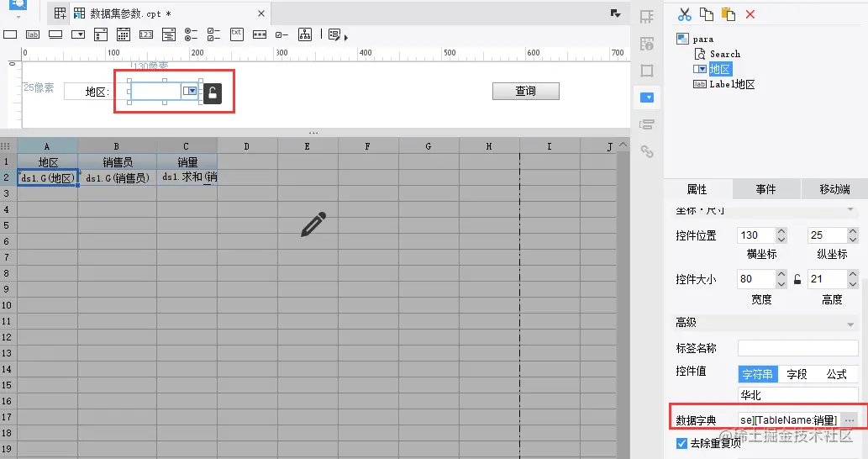
Task: Select 字符串 as the widget value type
Action: click(758, 374)
